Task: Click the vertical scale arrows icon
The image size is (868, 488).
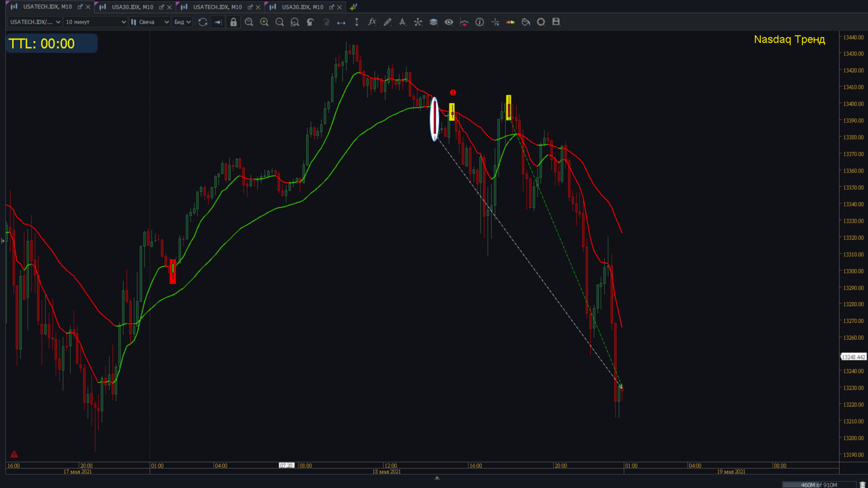Action: click(x=357, y=22)
